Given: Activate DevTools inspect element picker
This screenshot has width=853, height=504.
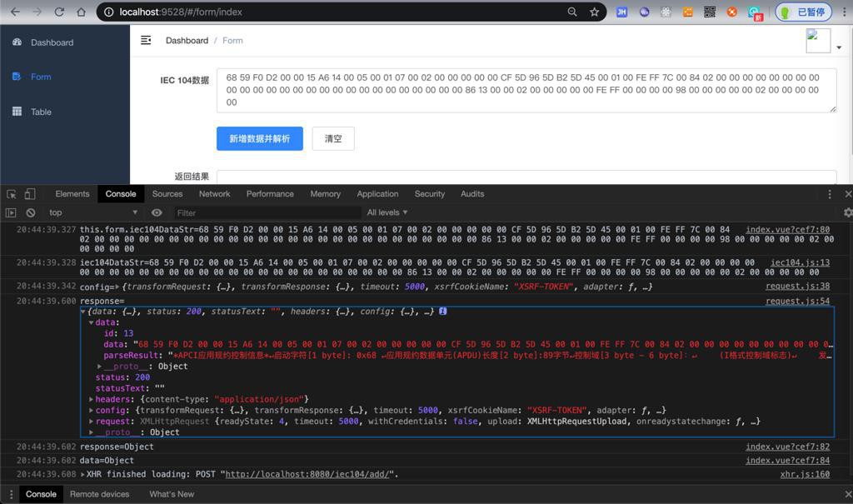Looking at the screenshot, I should point(12,194).
